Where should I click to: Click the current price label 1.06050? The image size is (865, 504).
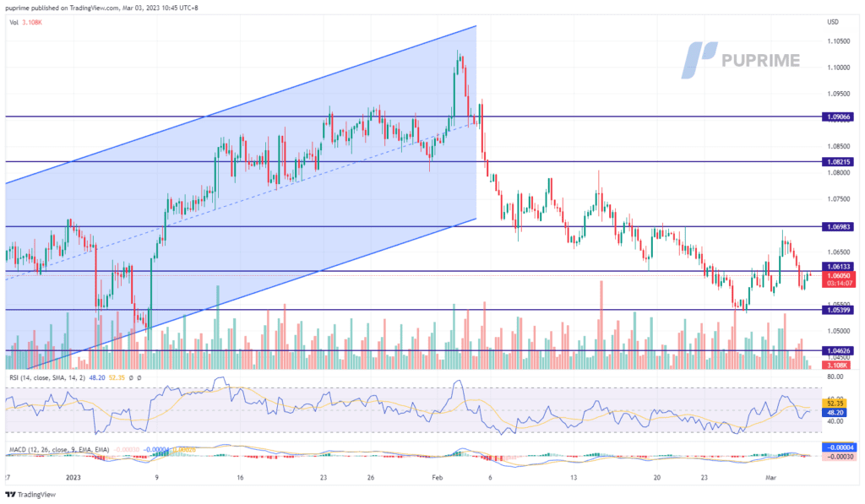[839, 275]
